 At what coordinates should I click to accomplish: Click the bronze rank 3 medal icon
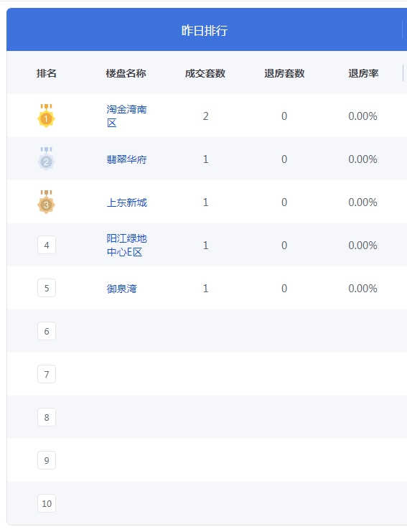[x=46, y=202]
